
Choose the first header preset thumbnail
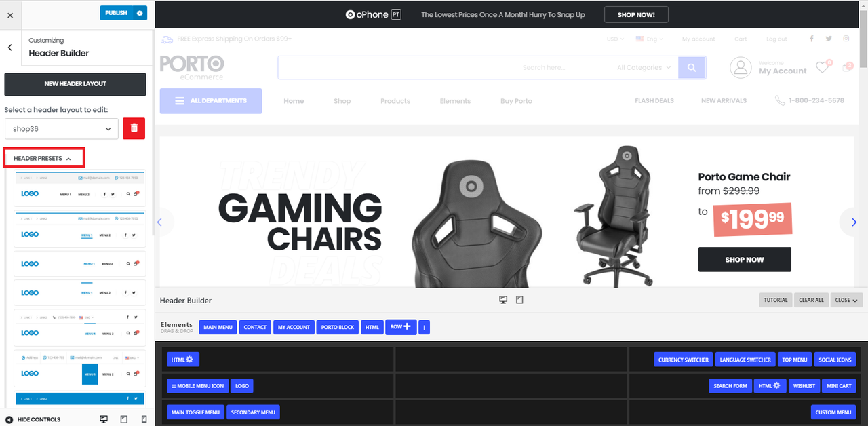tap(80, 188)
